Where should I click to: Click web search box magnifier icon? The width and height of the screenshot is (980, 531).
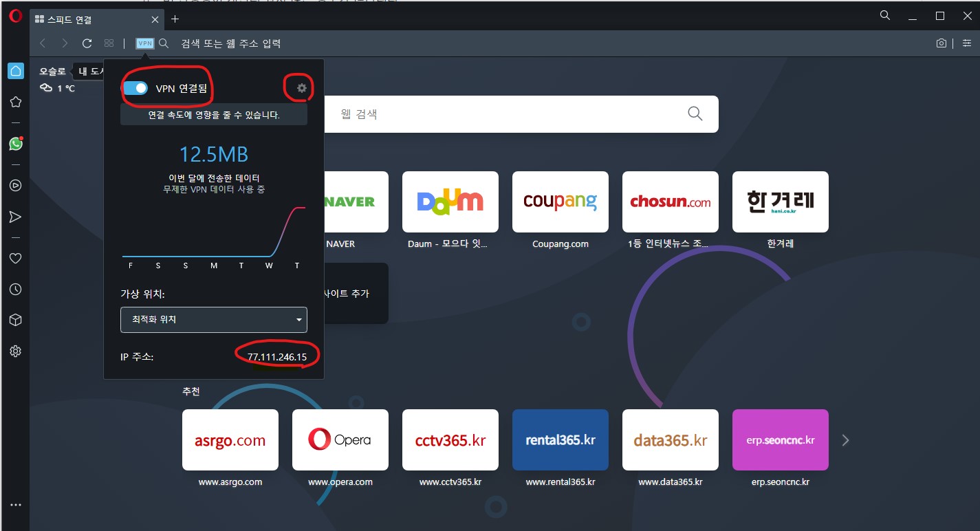[x=695, y=113]
